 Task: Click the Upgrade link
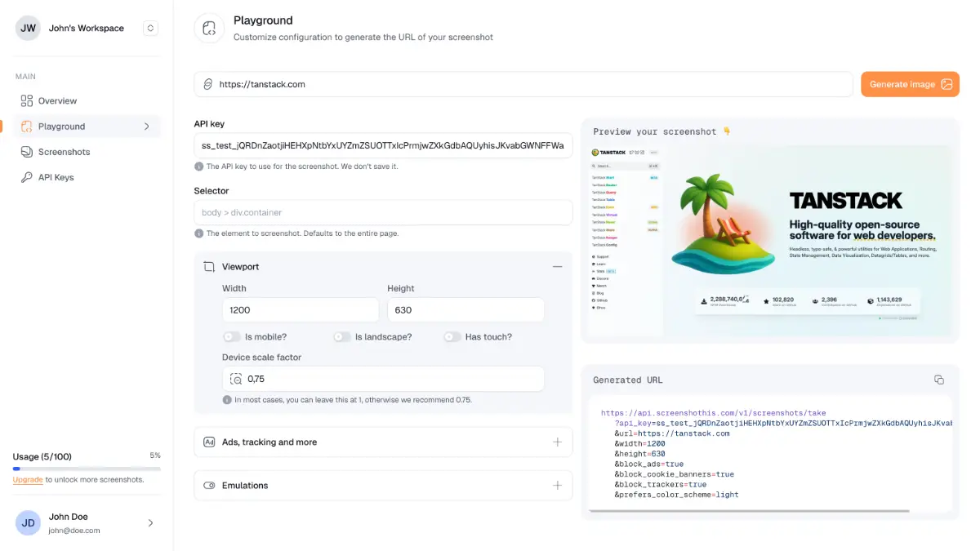[28, 480]
